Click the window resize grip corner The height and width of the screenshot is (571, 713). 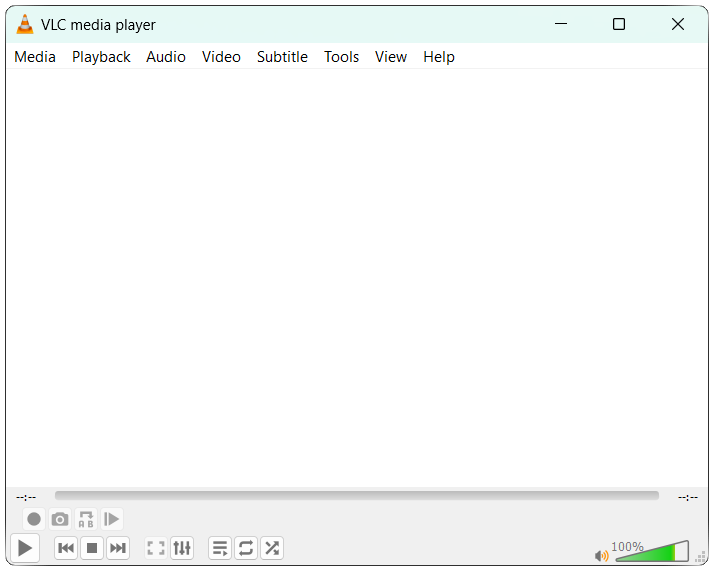coord(701,557)
